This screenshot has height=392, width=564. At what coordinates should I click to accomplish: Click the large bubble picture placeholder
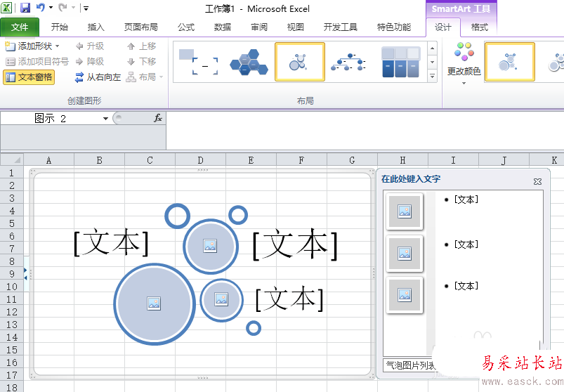click(154, 303)
